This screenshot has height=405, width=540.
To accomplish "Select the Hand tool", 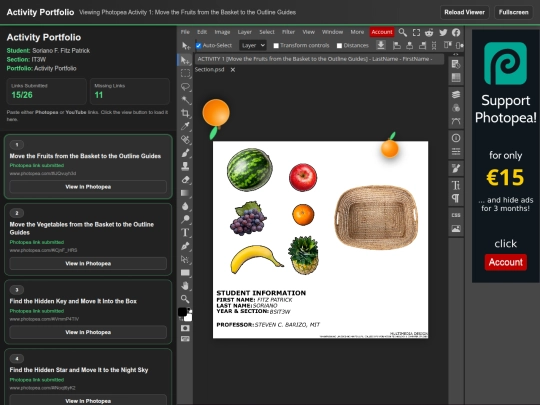I will (185, 285).
